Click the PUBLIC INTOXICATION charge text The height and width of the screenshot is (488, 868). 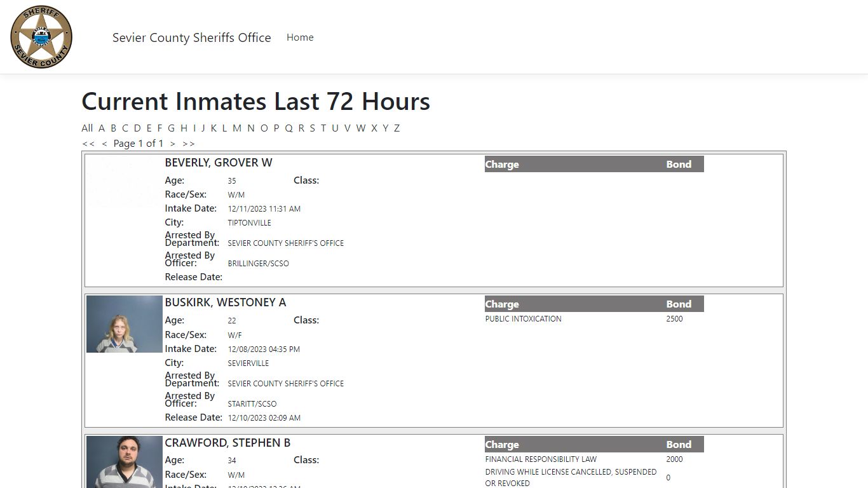pyautogui.click(x=524, y=319)
